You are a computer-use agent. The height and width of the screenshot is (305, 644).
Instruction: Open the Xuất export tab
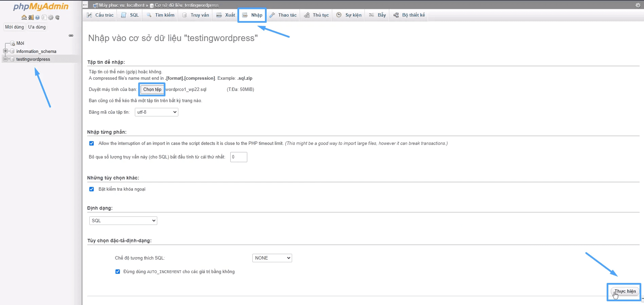(x=226, y=15)
